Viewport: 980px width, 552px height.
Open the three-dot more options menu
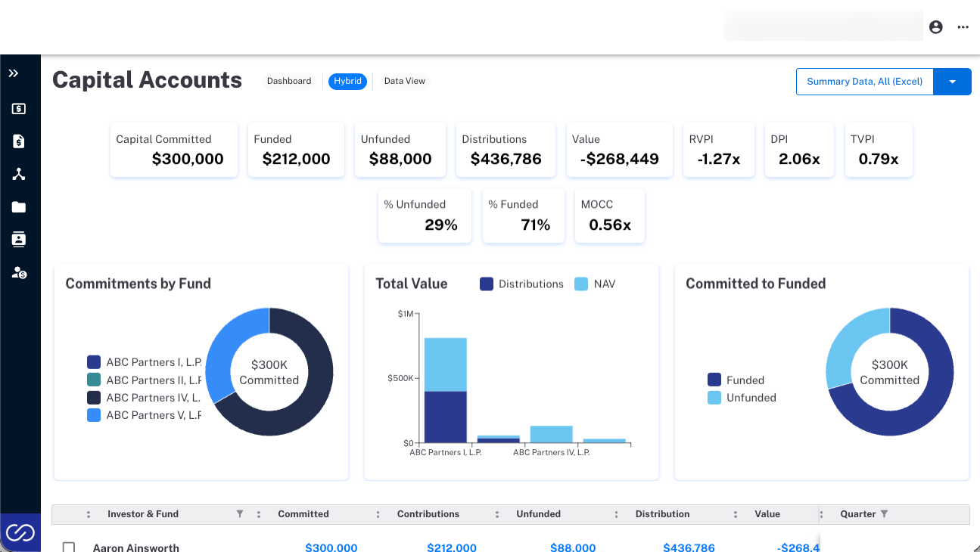[x=963, y=27]
